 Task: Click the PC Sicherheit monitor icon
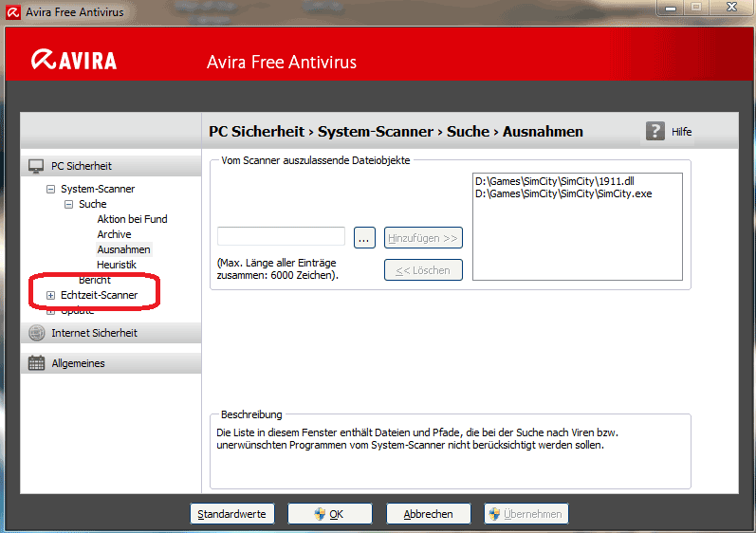(x=36, y=166)
